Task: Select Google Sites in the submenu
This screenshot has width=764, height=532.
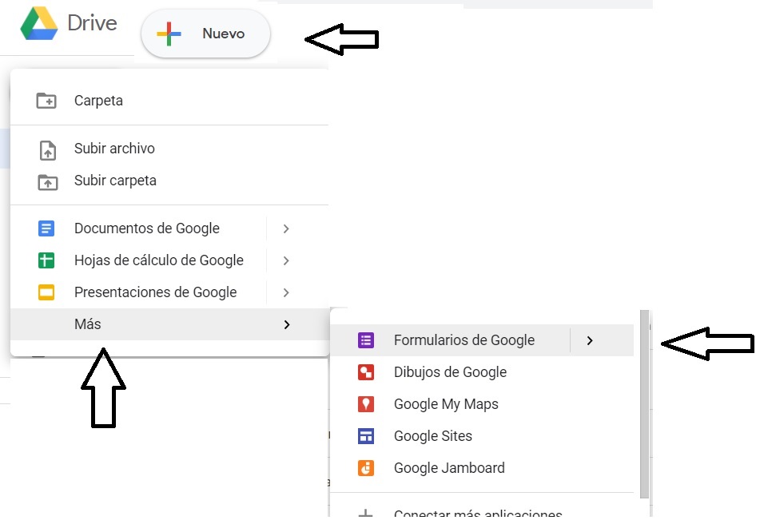Action: click(432, 436)
